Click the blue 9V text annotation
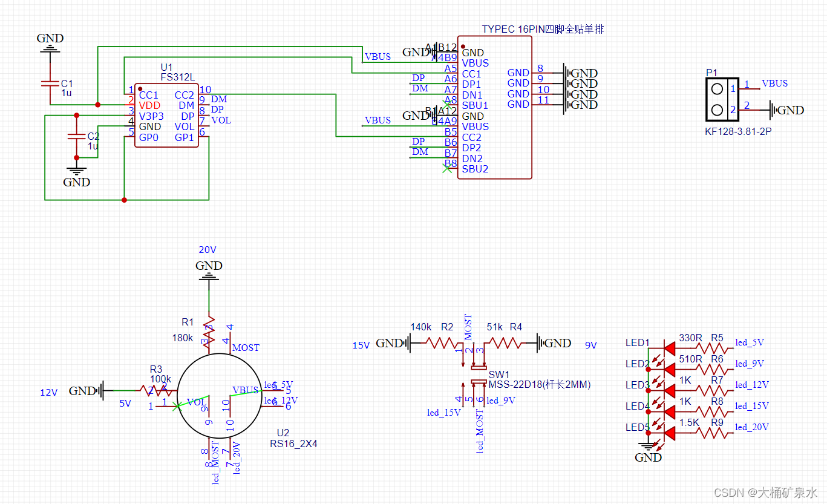This screenshot has height=504, width=827. [x=591, y=345]
